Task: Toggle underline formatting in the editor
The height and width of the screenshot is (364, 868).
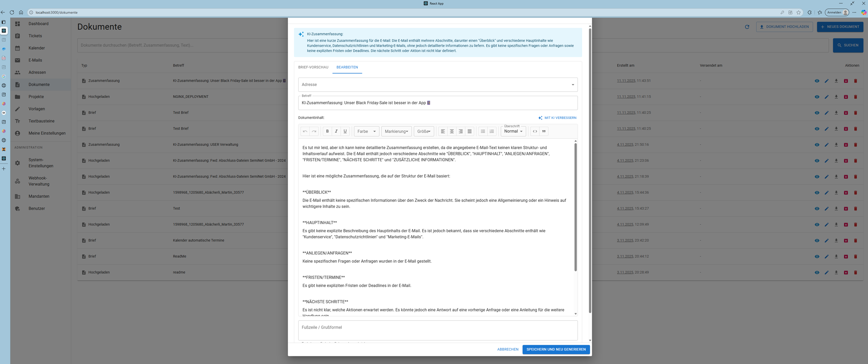Action: coord(345,131)
